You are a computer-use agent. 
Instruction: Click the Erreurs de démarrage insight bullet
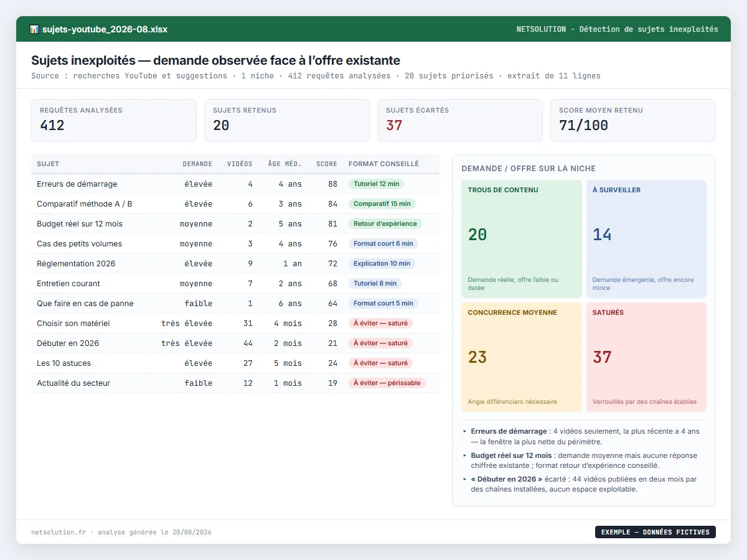pos(585,436)
